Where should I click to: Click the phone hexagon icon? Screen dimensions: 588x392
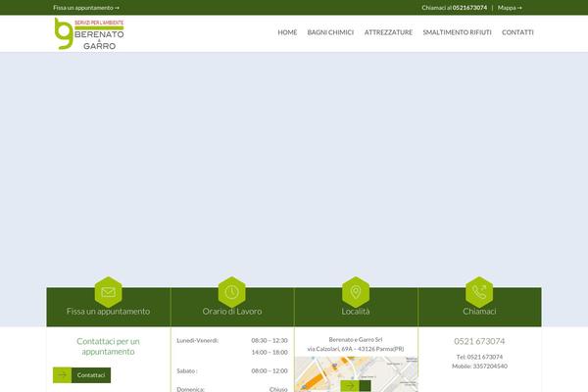click(479, 292)
